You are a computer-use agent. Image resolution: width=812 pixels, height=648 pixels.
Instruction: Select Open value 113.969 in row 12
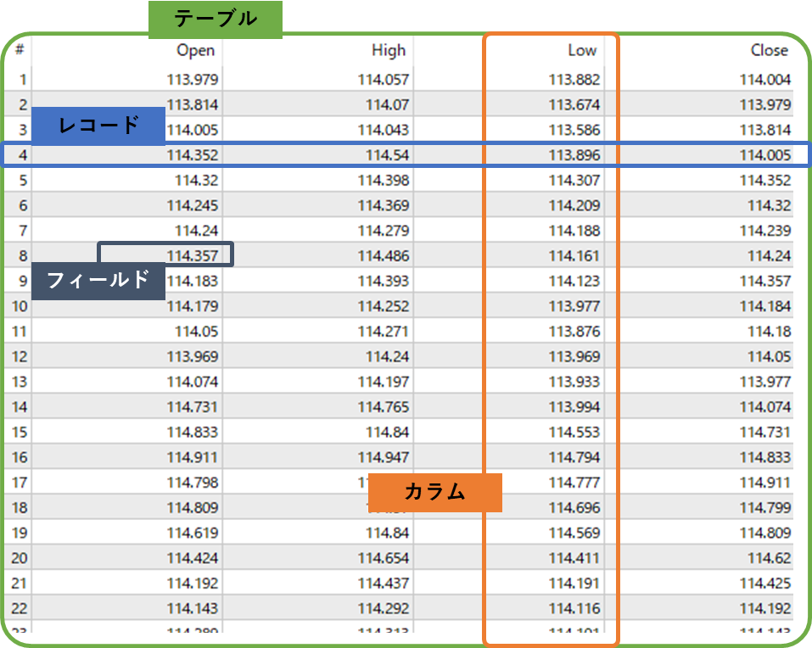click(x=192, y=356)
